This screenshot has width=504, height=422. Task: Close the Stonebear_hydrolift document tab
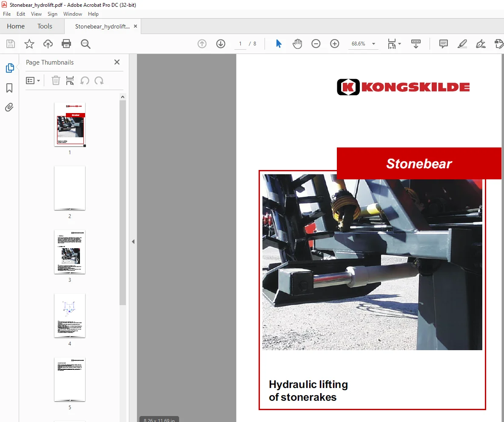[135, 26]
